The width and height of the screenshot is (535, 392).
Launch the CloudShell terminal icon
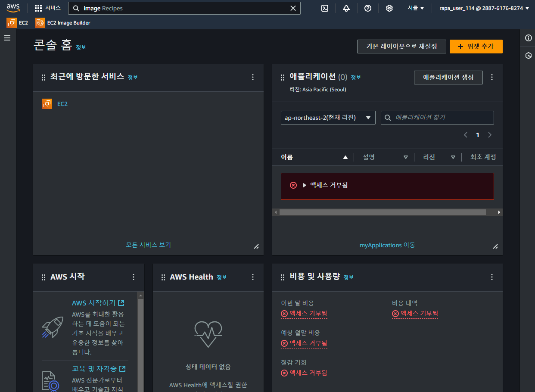pyautogui.click(x=325, y=8)
